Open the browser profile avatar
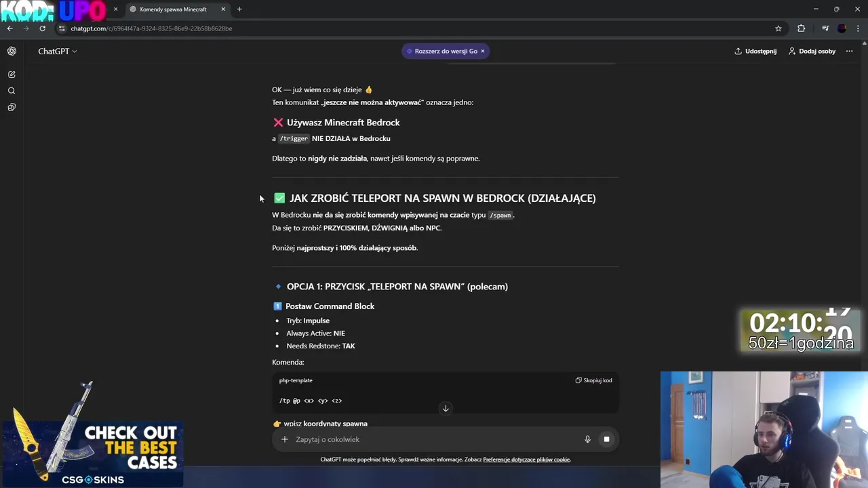This screenshot has height=488, width=868. [x=842, y=28]
